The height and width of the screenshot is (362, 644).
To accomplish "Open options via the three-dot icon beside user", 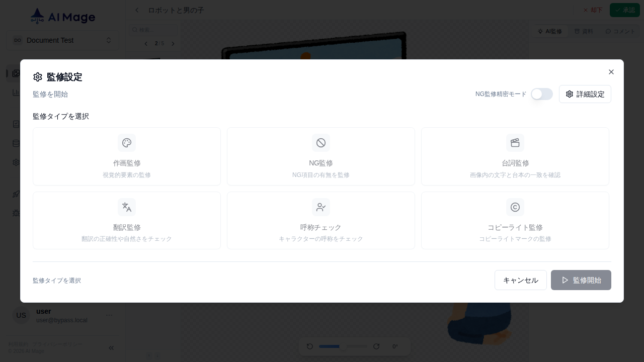I will tap(109, 315).
